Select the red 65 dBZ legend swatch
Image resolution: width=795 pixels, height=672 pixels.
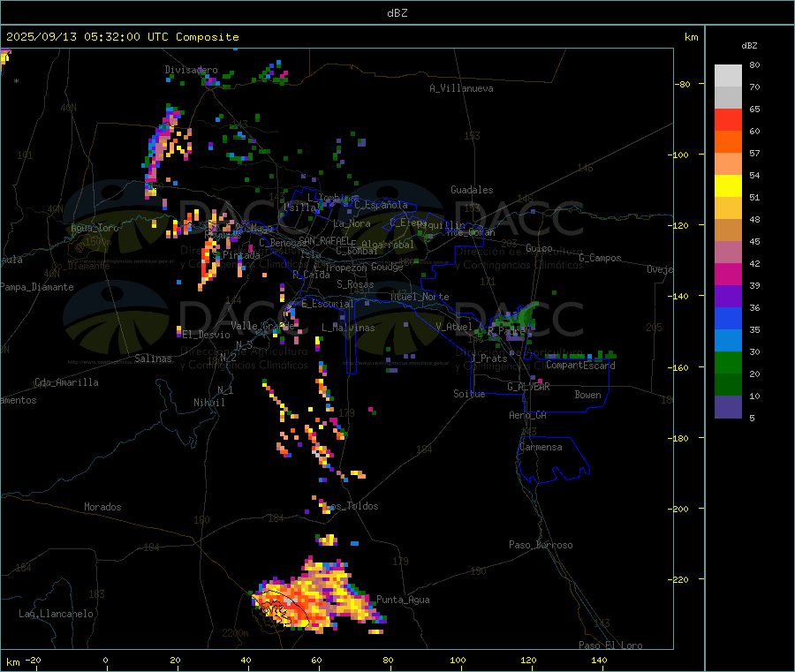click(728, 119)
